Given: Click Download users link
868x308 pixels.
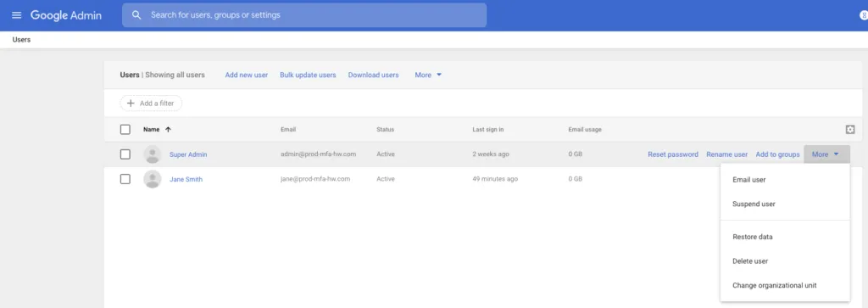Looking at the screenshot, I should [x=373, y=75].
